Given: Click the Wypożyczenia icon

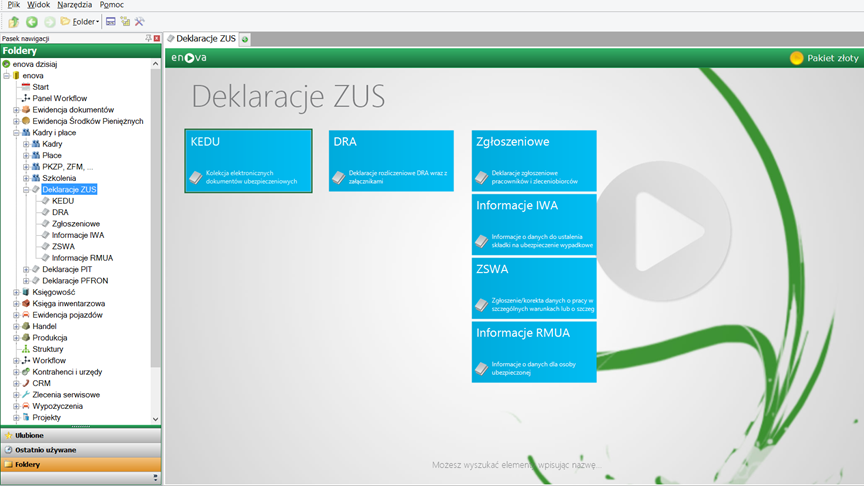Looking at the screenshot, I should pos(26,406).
